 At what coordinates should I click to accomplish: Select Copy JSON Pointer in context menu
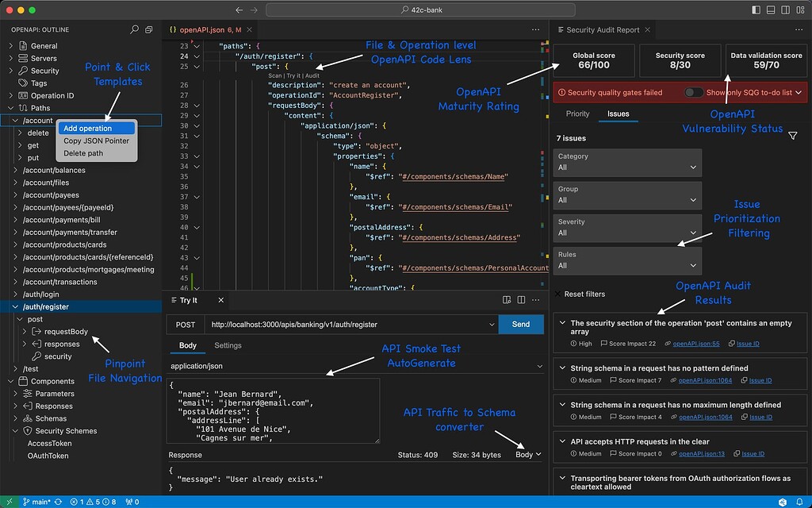(96, 141)
